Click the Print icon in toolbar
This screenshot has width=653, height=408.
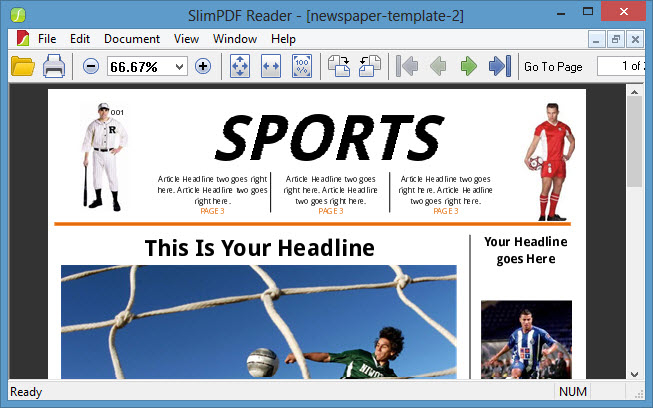[x=54, y=66]
